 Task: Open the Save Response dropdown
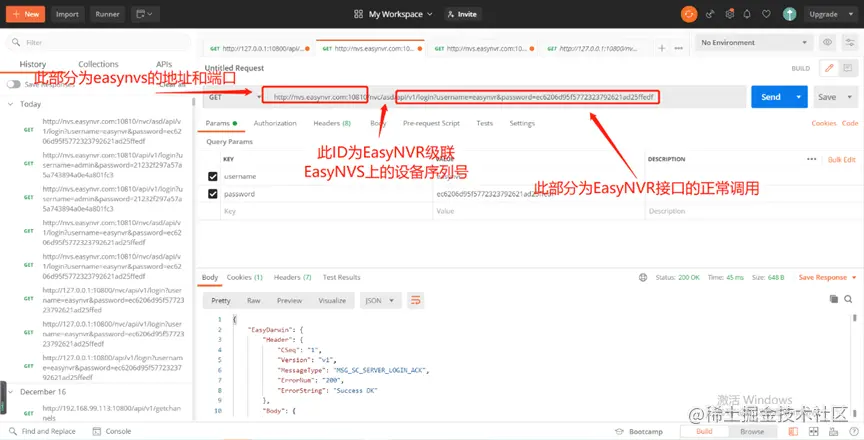click(827, 278)
